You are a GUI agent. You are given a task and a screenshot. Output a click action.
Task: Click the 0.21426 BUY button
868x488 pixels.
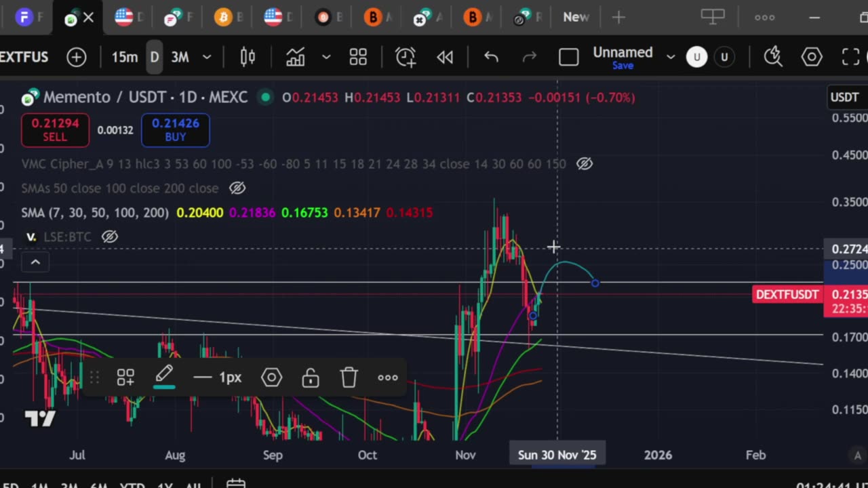[x=176, y=130]
